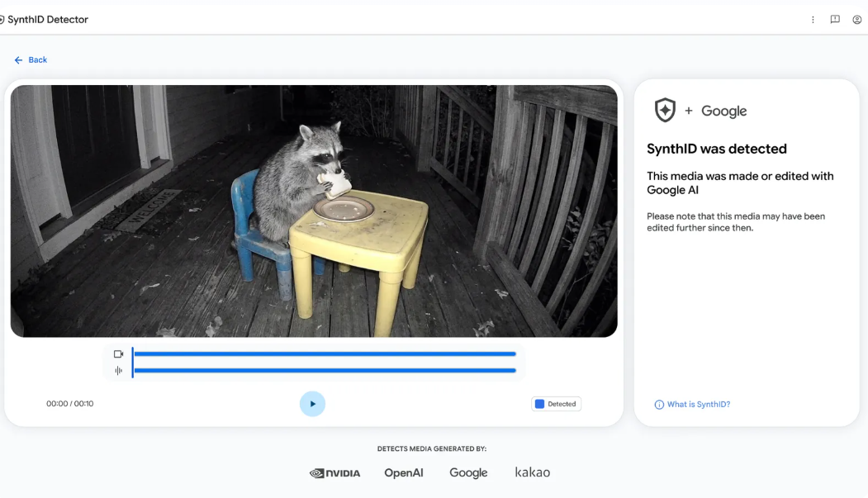Click the video track camera icon
Image resolution: width=868 pixels, height=498 pixels.
click(x=118, y=354)
